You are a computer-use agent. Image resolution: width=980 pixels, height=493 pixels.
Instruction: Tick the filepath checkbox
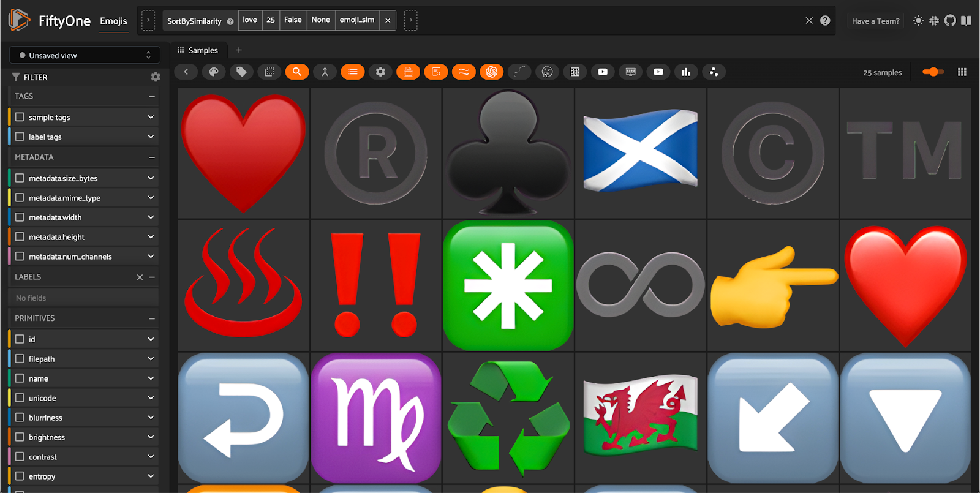20,359
